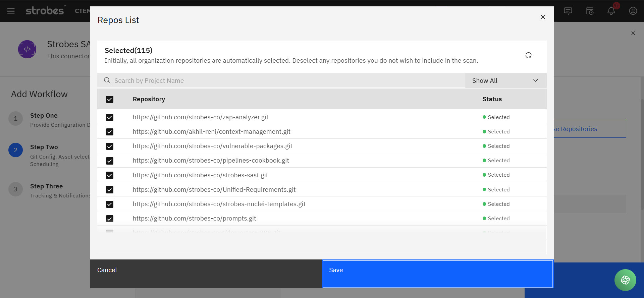Image resolution: width=644 pixels, height=298 pixels.
Task: Click the step 3 number circle
Action: point(15,189)
